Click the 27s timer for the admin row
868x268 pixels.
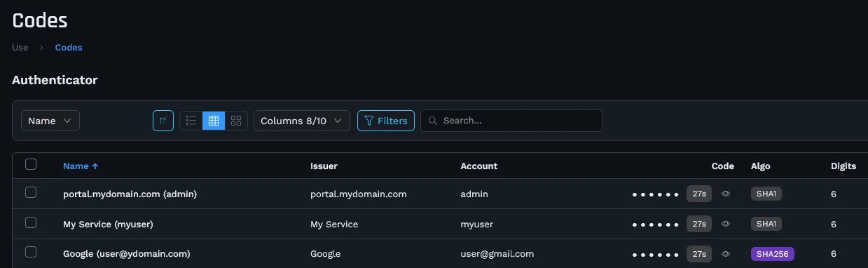point(699,194)
